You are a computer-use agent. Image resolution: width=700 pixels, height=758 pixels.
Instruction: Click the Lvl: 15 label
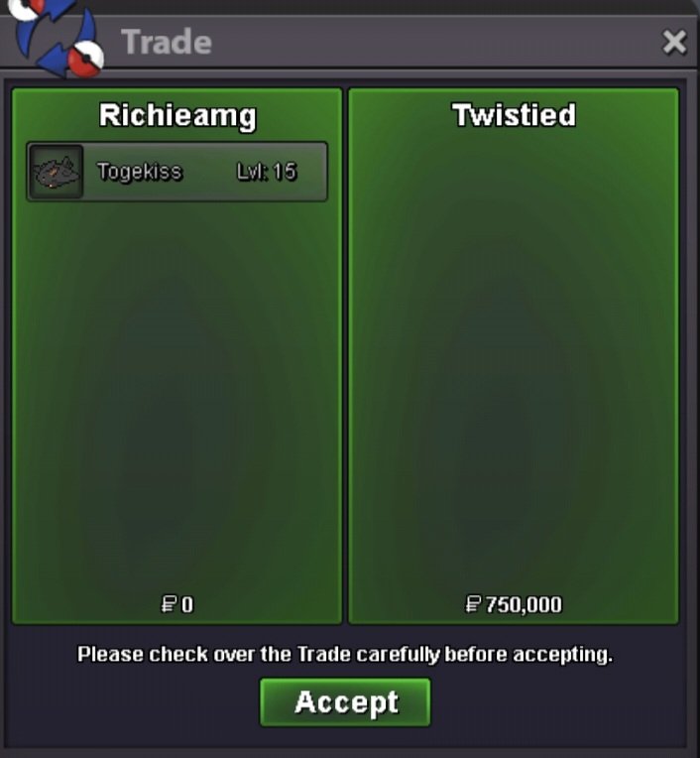click(266, 172)
